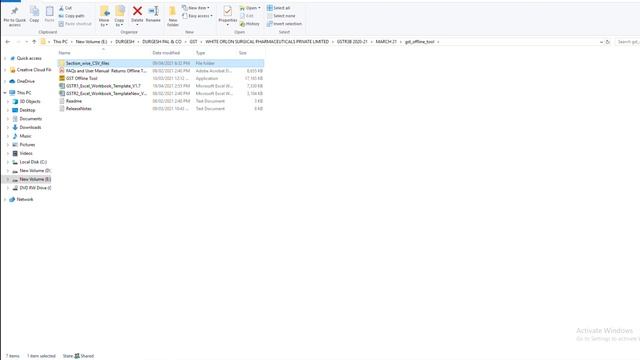Click the GST breadcrumb segment
This screenshot has height=360, width=640.
[x=193, y=42]
